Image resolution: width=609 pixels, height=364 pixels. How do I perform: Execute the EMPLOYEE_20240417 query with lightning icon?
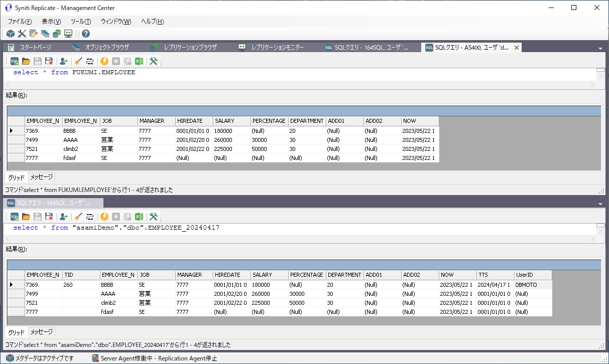click(104, 217)
